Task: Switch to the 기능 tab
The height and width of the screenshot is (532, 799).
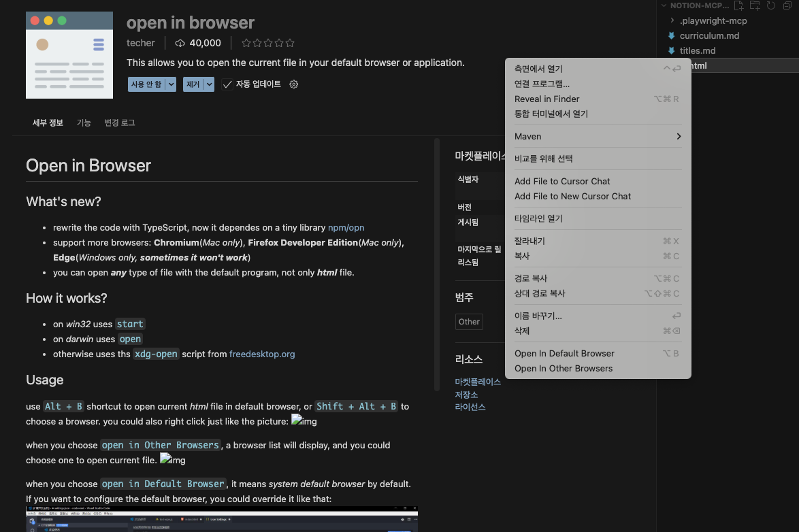Action: tap(84, 123)
